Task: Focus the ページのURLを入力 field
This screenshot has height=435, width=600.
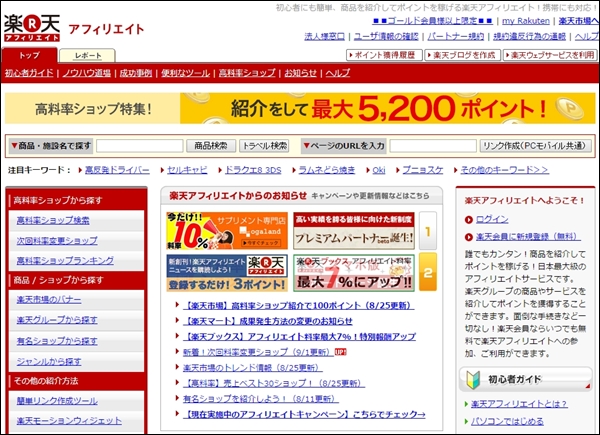Action: click(x=433, y=146)
